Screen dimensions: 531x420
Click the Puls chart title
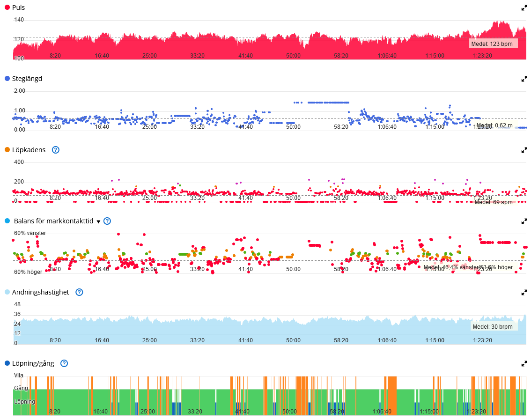point(19,7)
